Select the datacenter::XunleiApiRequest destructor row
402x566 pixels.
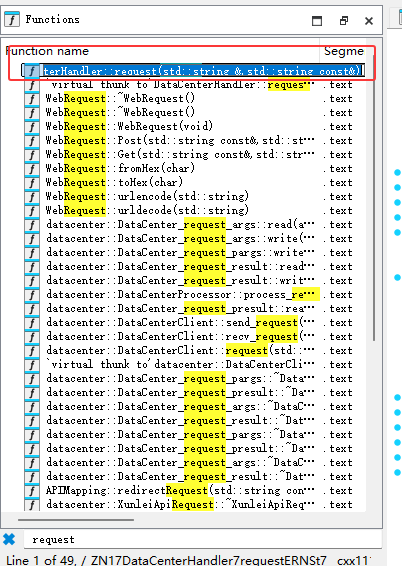coord(195,505)
